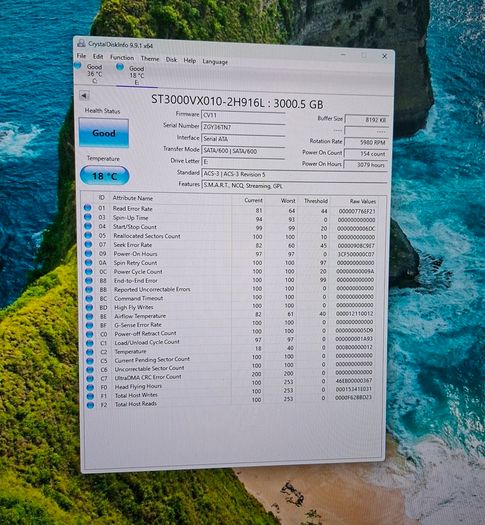
Task: Open the Disk menu
Action: (x=171, y=60)
